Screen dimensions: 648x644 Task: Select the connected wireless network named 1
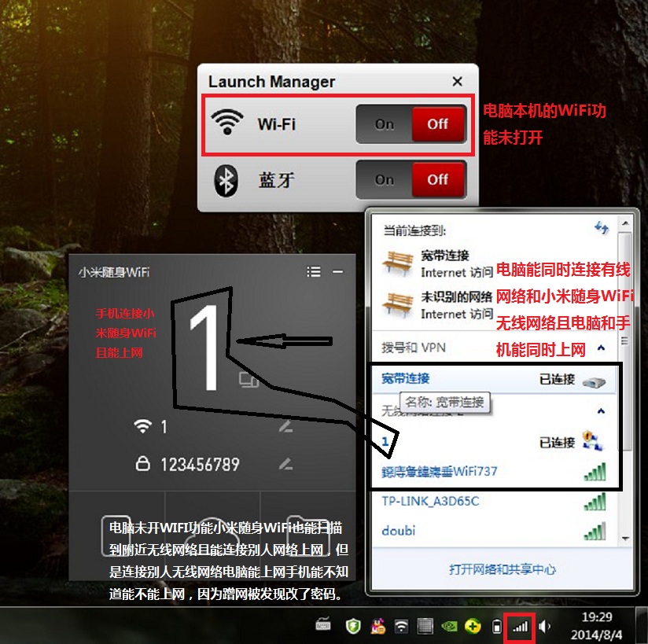tap(493, 442)
